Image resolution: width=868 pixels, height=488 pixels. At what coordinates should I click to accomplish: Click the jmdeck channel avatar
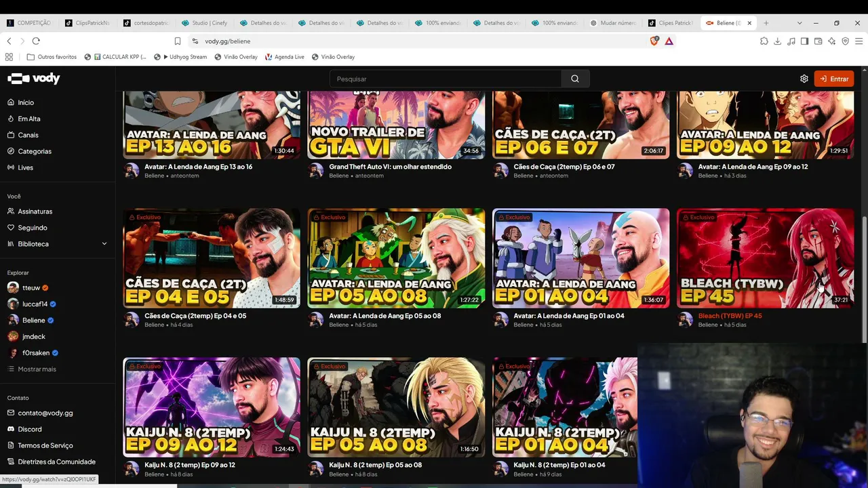pyautogui.click(x=13, y=337)
